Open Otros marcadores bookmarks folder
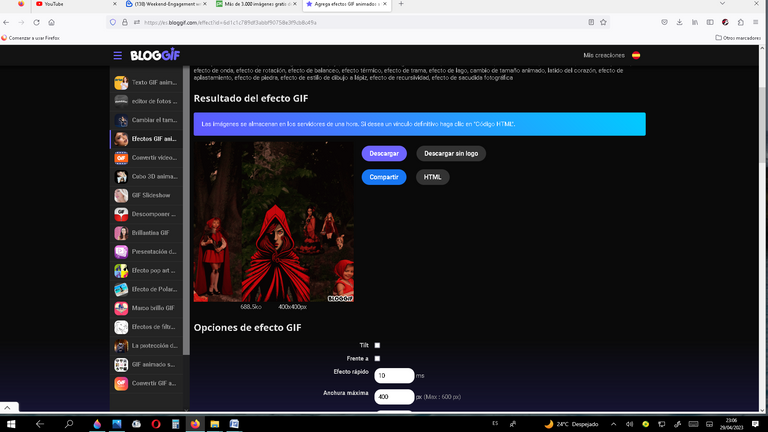This screenshot has height=432, width=768. click(x=738, y=38)
